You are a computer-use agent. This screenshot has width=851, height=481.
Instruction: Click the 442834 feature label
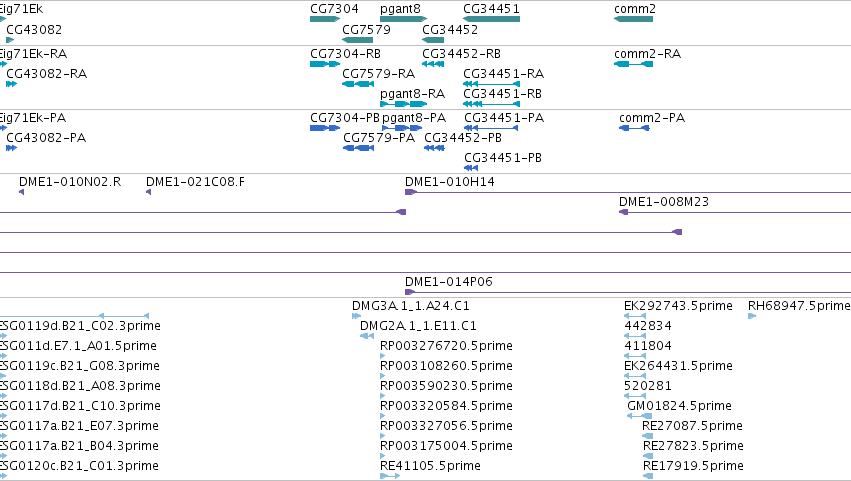tap(647, 326)
